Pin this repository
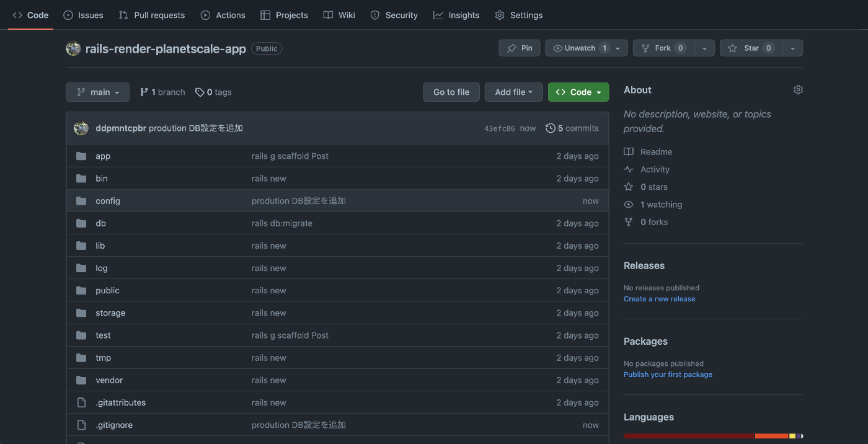 (x=520, y=48)
